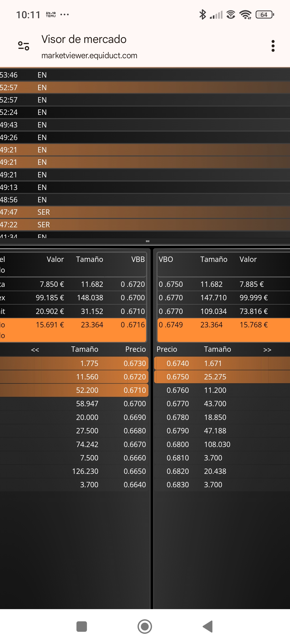Select bid depth size 7.500
The width and height of the screenshot is (290, 644).
89,458
